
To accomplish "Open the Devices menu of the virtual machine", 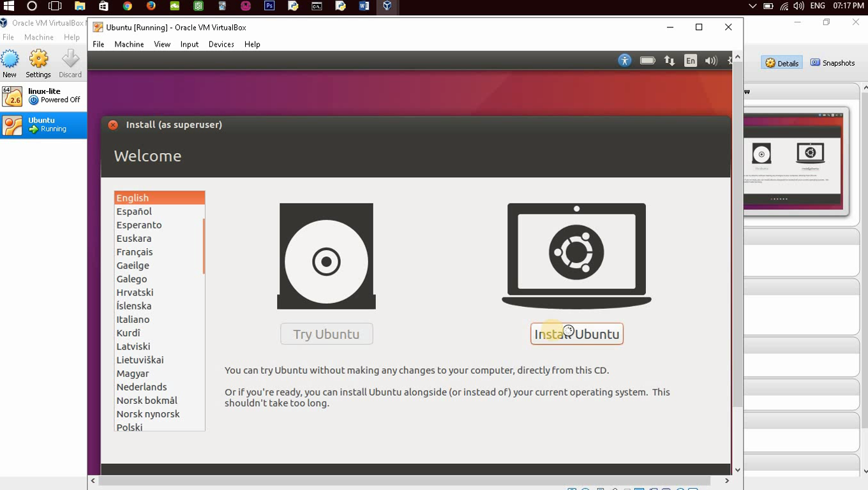I will point(221,44).
